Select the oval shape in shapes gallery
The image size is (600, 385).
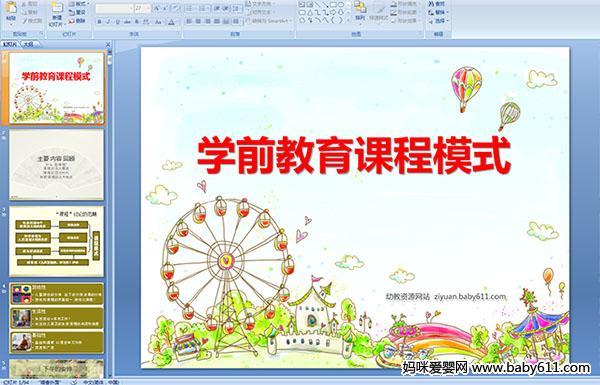(x=341, y=5)
